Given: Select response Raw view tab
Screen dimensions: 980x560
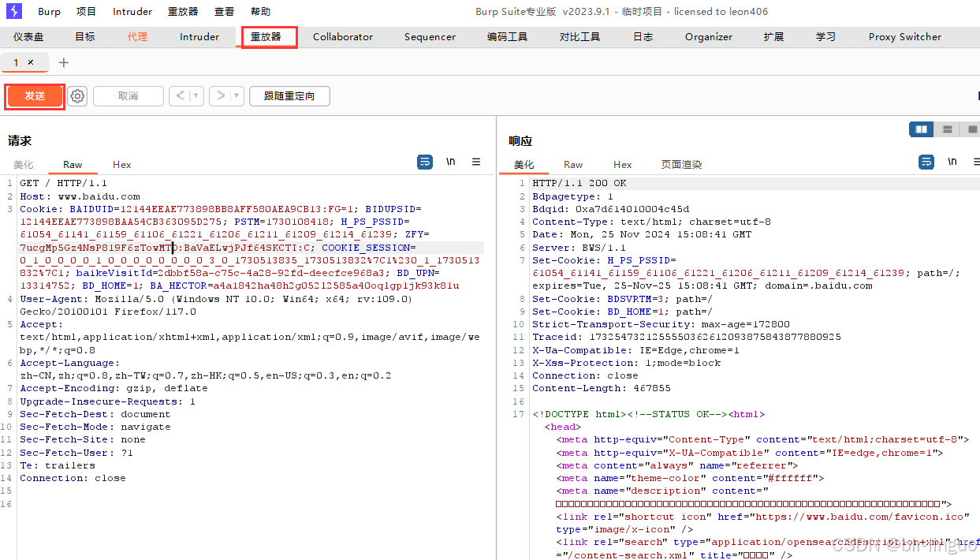Looking at the screenshot, I should coord(573,164).
